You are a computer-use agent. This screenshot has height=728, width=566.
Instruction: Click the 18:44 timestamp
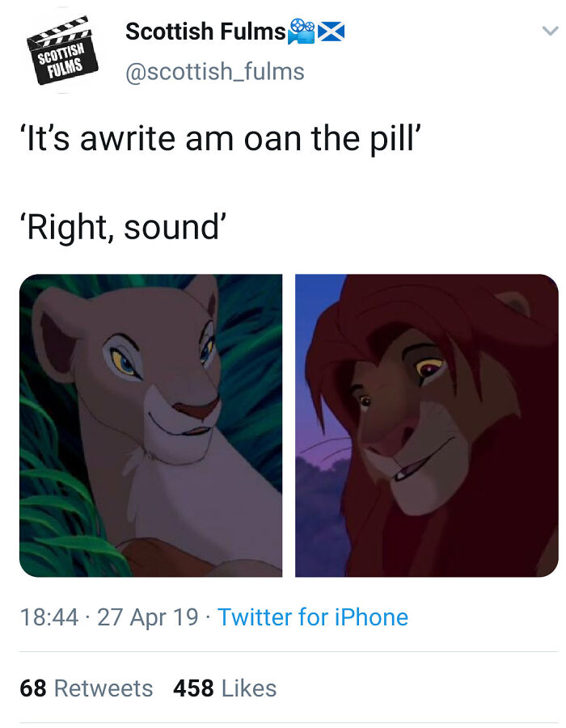49,617
